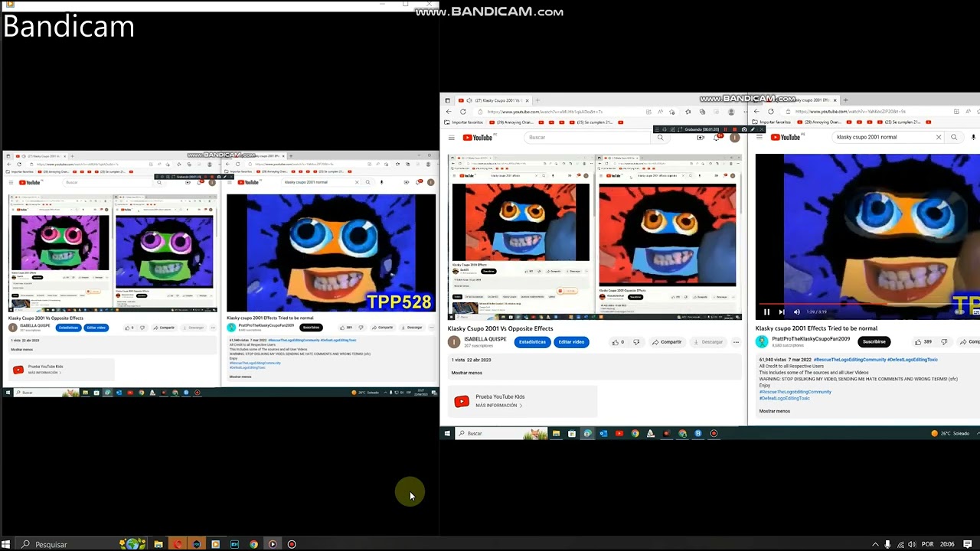
Task: Open new tab beside Klasky Csupo Vs tab
Action: pos(537,100)
